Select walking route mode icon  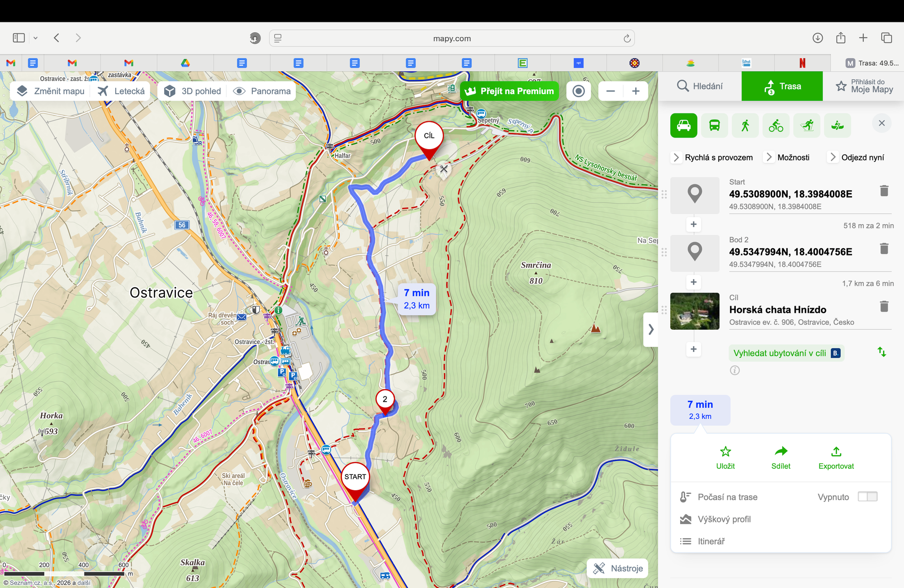pyautogui.click(x=745, y=125)
